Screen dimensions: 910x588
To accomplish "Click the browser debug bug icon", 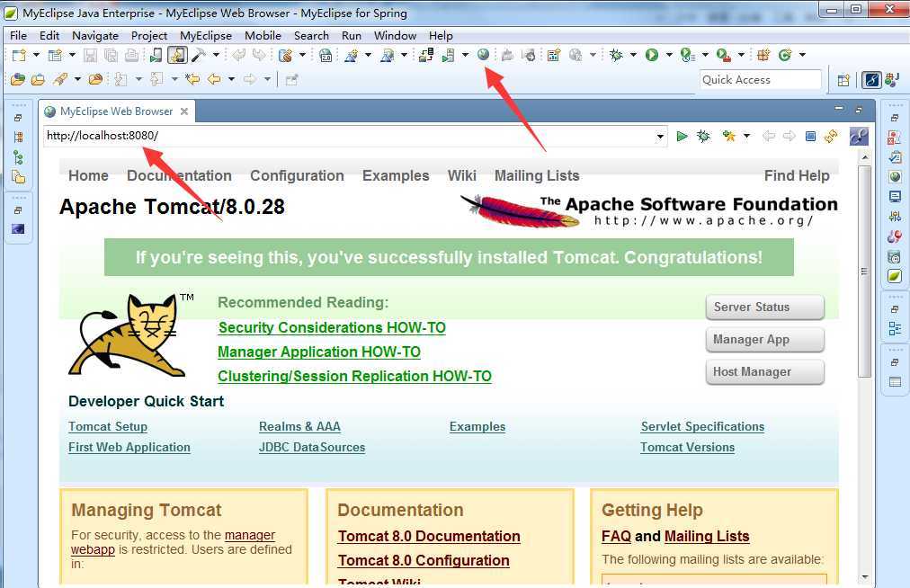I will click(703, 137).
